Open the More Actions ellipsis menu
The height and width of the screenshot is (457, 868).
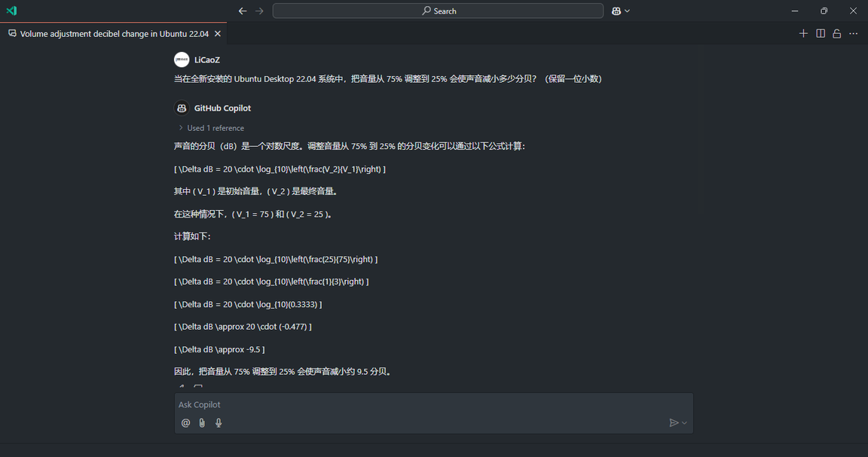(x=853, y=34)
